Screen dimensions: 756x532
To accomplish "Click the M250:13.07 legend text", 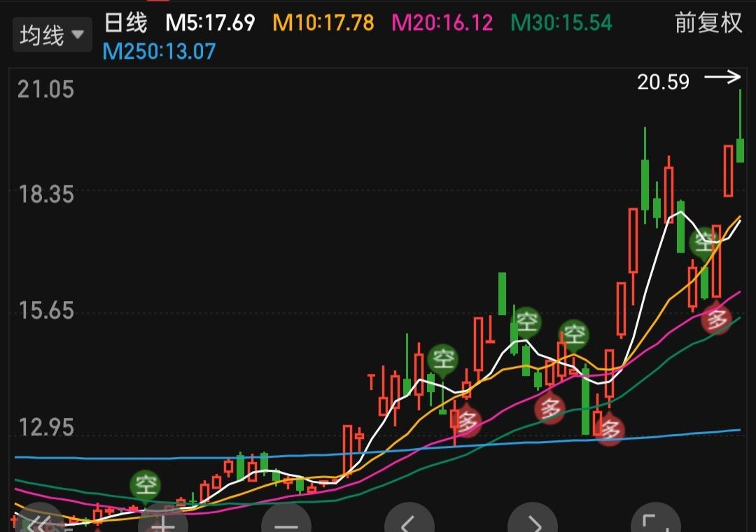I will [157, 52].
